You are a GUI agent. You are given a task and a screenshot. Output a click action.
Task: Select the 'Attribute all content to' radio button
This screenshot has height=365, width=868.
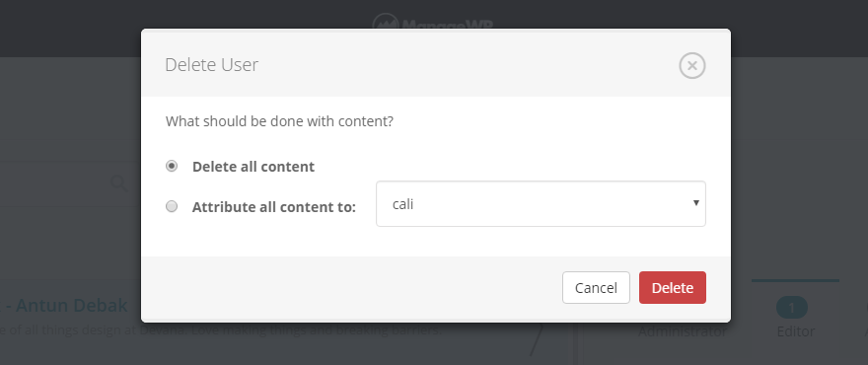[172, 206]
